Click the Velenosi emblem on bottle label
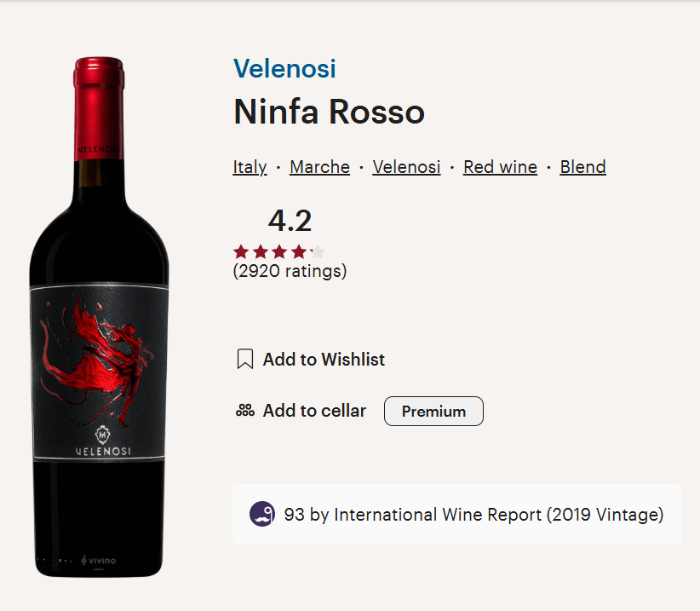Viewport: 700px width, 611px height. tap(103, 434)
